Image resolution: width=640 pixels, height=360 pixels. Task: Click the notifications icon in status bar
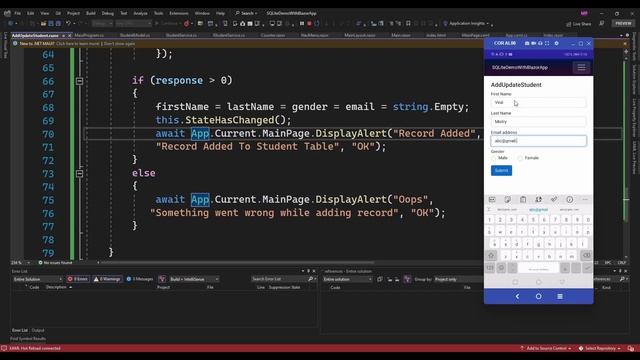(631, 348)
